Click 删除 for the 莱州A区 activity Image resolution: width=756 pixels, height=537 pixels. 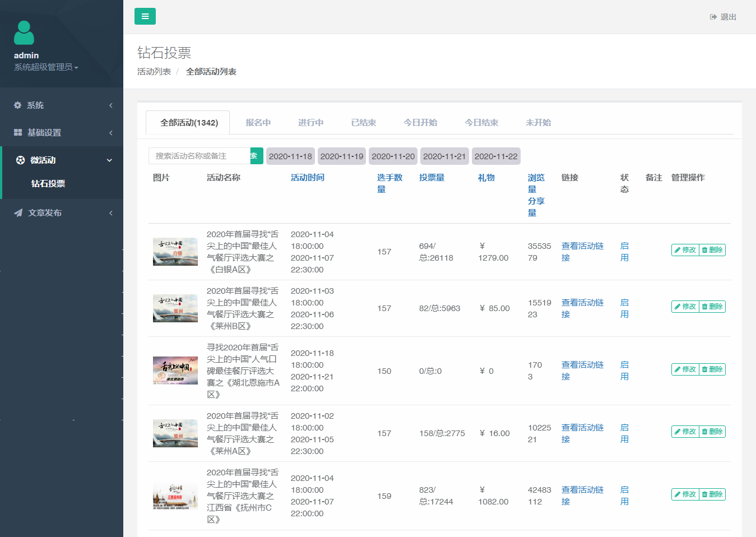coord(712,432)
